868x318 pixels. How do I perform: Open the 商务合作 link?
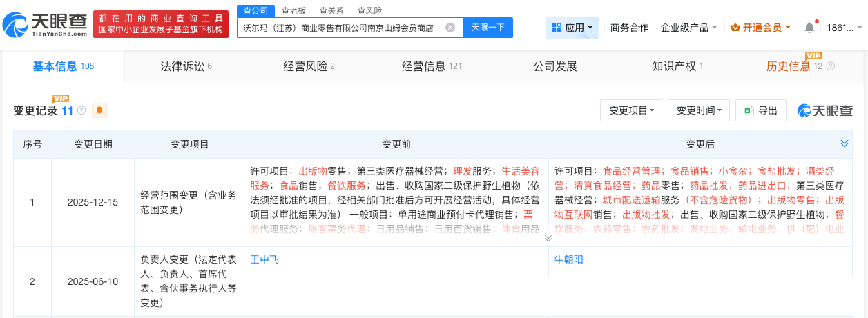629,28
